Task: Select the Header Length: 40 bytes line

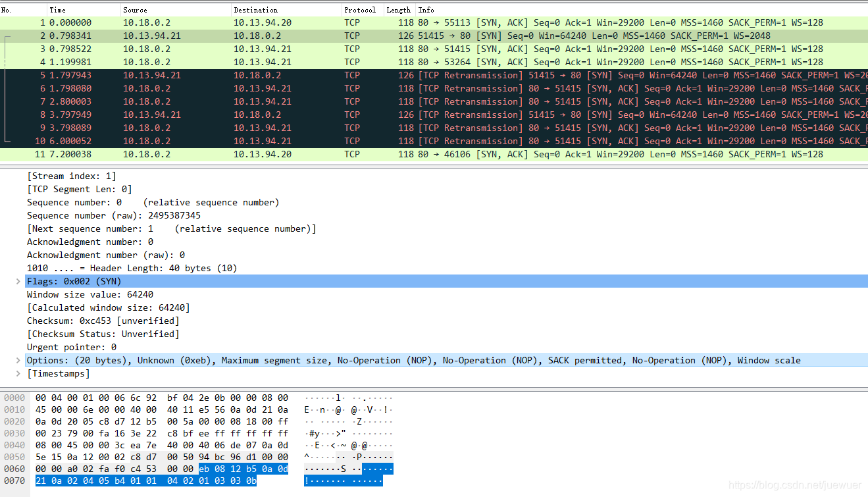Action: click(x=132, y=268)
